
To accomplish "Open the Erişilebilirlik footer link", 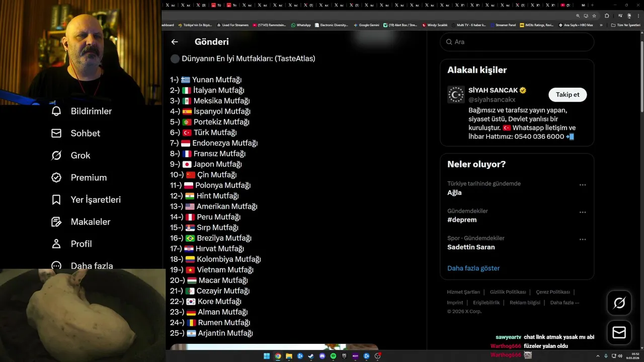I will click(486, 303).
